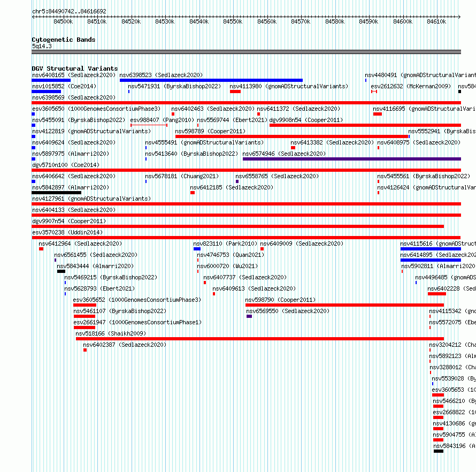The image size is (476, 472).
Task: Click the chr5:84490742..84616692 region label
Action: 69,12
